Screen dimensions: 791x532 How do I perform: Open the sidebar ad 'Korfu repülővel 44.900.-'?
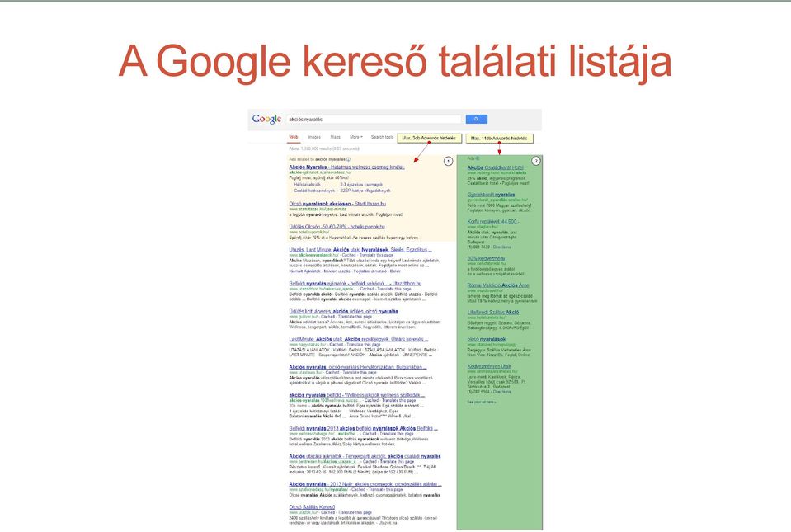tap(493, 221)
